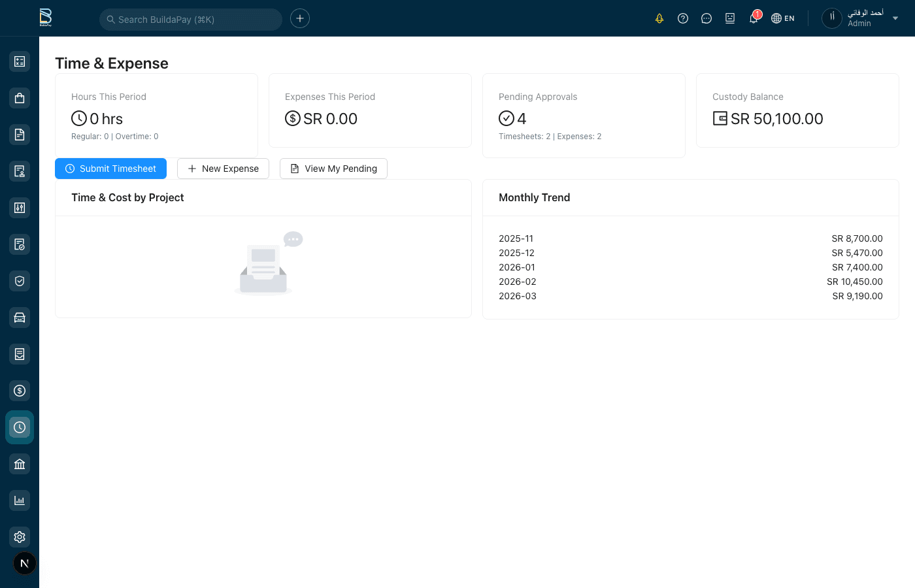Select the shield compliance icon in sidebar
The height and width of the screenshot is (588, 915).
point(19,280)
